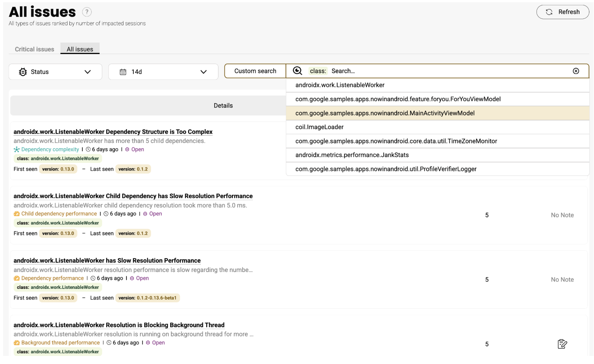The height and width of the screenshot is (364, 594).
Task: Clear the search with the circled X icon
Action: pos(576,71)
